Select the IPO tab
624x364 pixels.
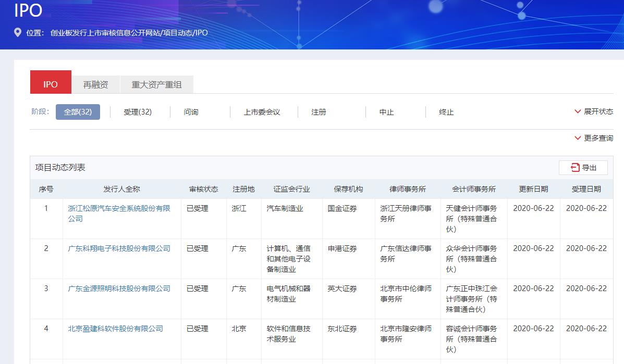pos(51,84)
